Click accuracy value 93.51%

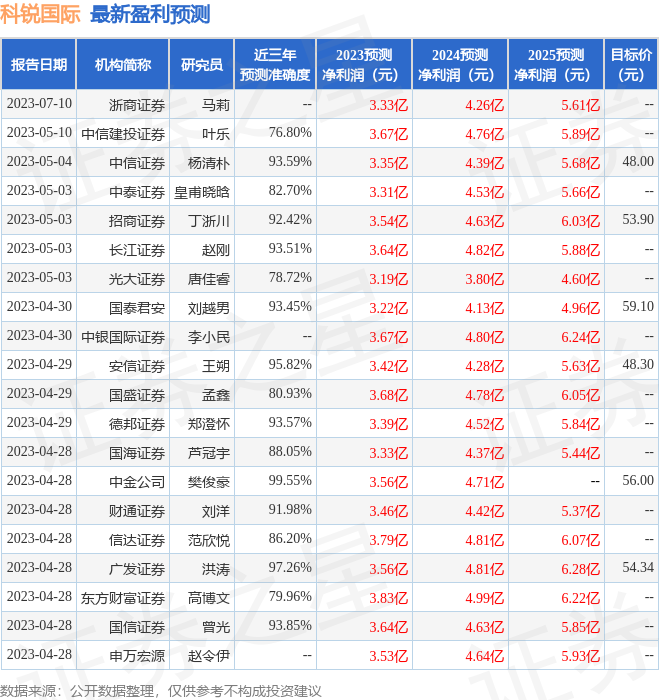coord(290,249)
